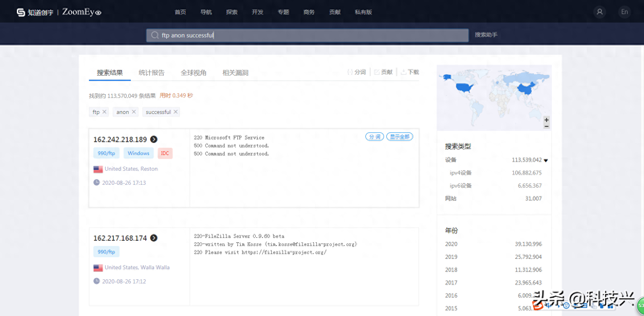The height and width of the screenshot is (316, 644).
Task: Open arrow icon next to 162.242.218.189
Action: pos(154,139)
